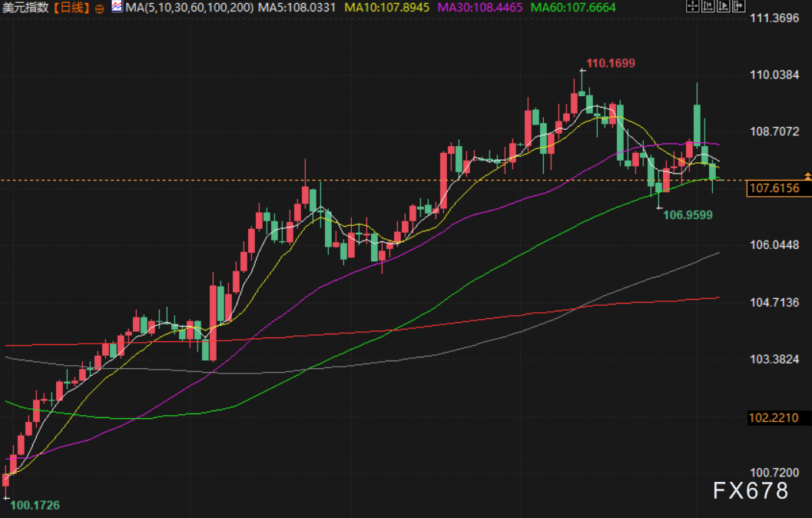Click the orange double-arrow above current price
Screen dimensions: 812x518
click(807, 177)
